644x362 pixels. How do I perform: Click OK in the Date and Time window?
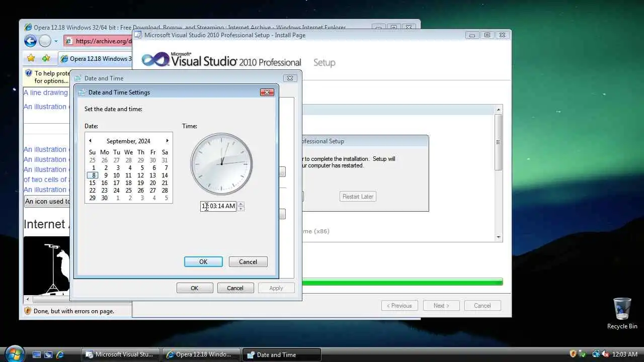tap(195, 288)
